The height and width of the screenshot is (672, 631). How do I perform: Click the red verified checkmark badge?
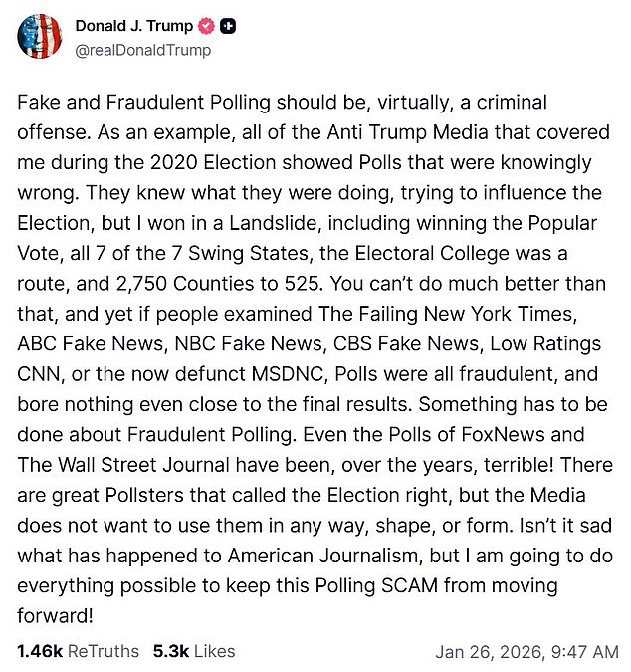pos(208,27)
